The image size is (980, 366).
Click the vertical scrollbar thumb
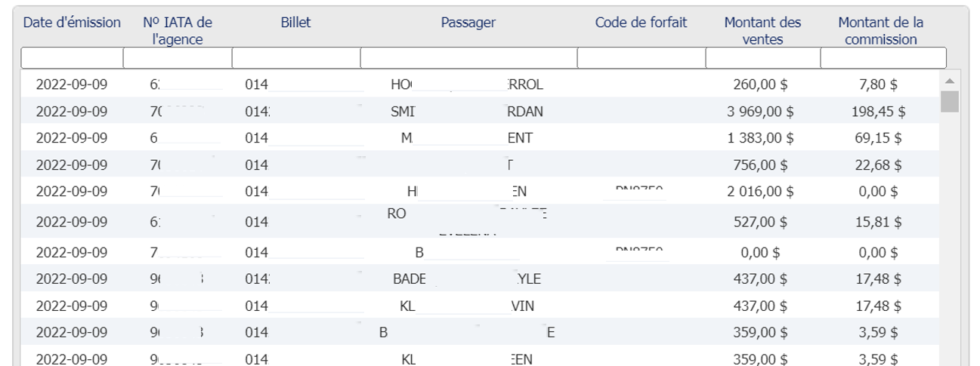pos(950,100)
